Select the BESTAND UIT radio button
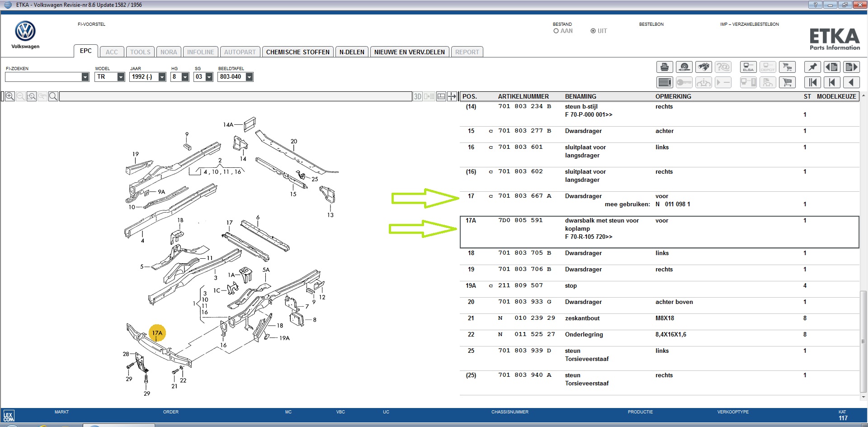This screenshot has height=427, width=868. pyautogui.click(x=593, y=31)
